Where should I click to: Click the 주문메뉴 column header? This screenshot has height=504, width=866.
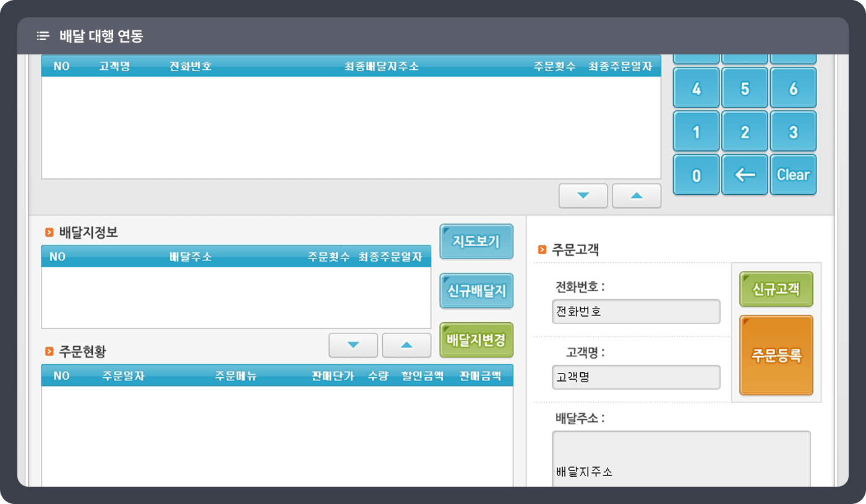click(236, 376)
